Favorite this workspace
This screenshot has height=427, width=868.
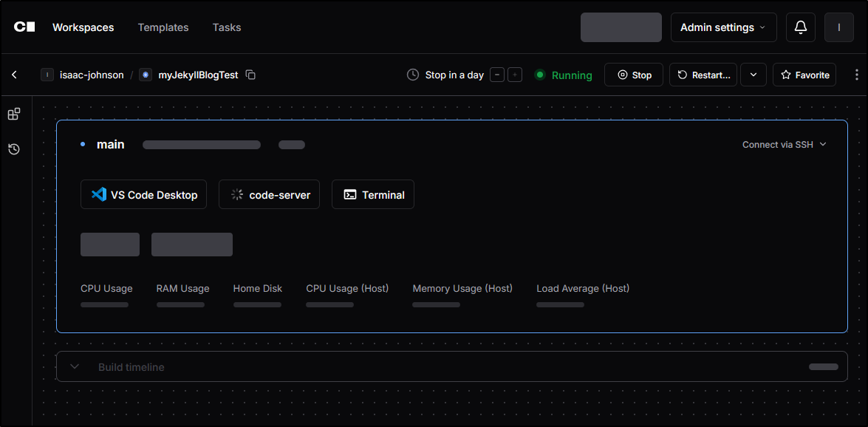804,75
